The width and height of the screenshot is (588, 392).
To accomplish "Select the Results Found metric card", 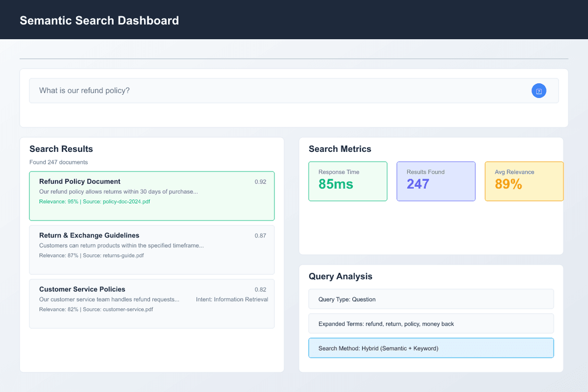I will [436, 181].
